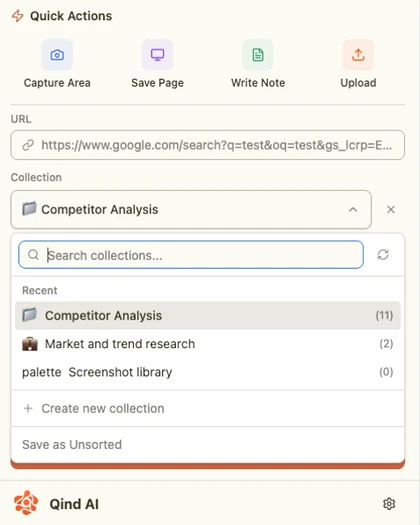Click the Capture Area camera icon

pos(57,55)
